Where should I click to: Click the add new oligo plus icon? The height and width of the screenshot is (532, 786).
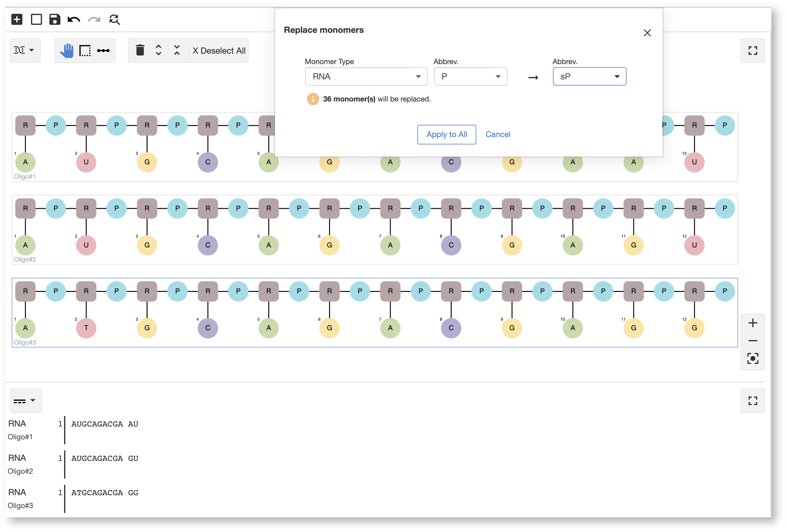[x=17, y=19]
